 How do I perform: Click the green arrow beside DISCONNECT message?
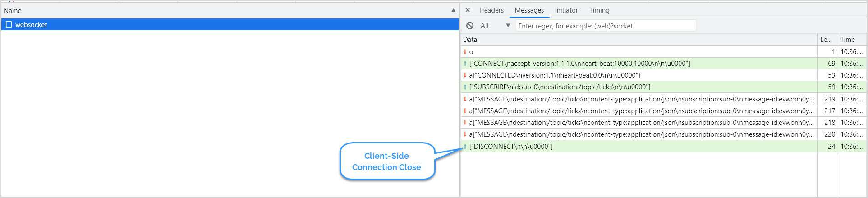click(x=465, y=146)
